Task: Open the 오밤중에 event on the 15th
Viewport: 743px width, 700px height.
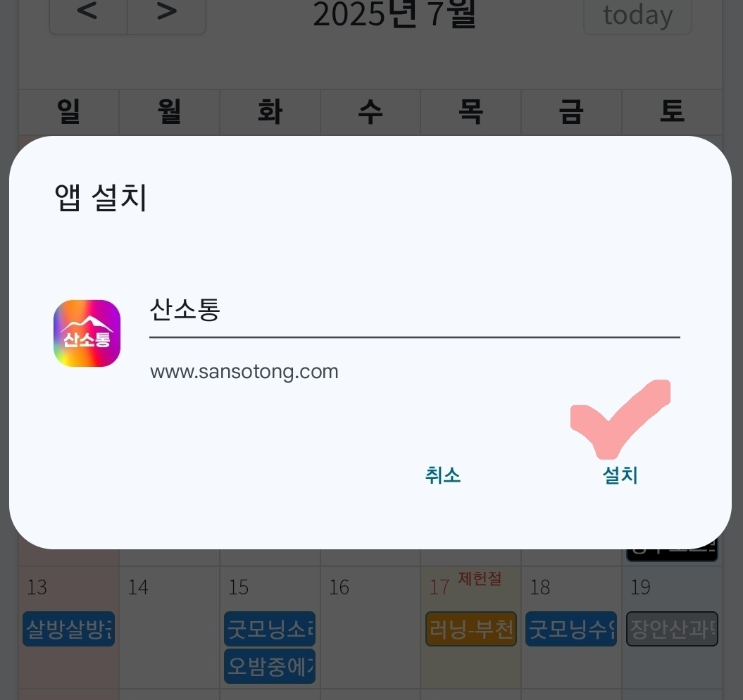Action: [x=270, y=666]
